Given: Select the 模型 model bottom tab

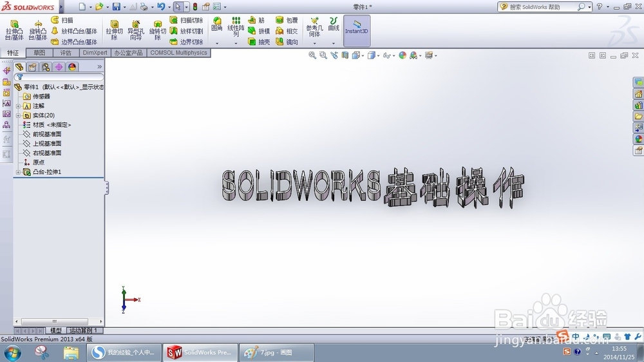Looking at the screenshot, I should (x=56, y=330).
